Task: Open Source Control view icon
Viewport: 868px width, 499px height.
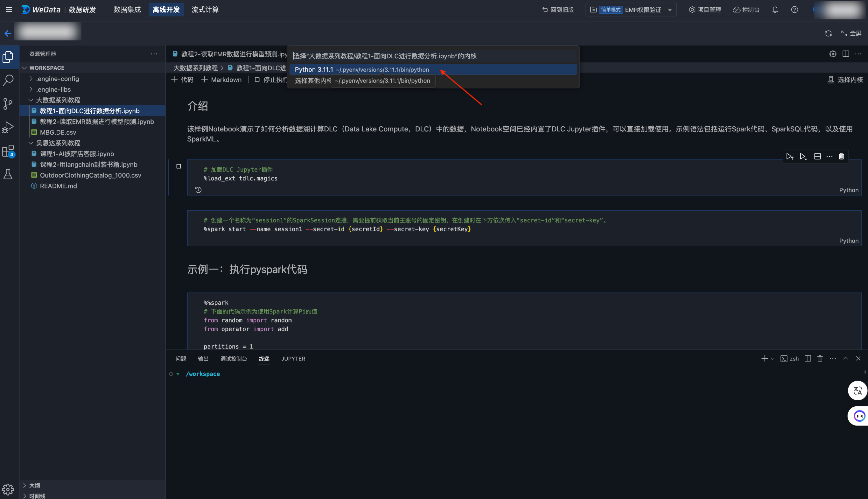Action: point(8,103)
